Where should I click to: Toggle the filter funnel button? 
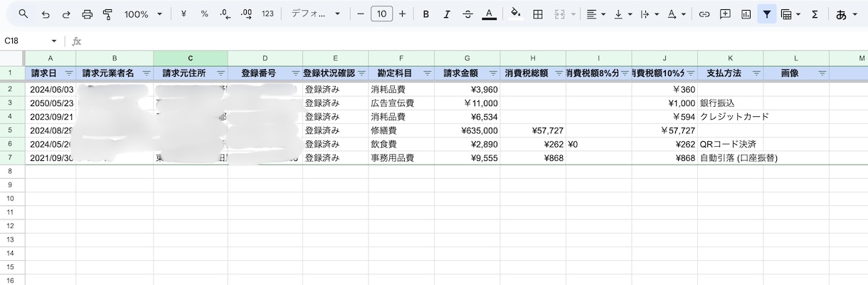pyautogui.click(x=767, y=14)
